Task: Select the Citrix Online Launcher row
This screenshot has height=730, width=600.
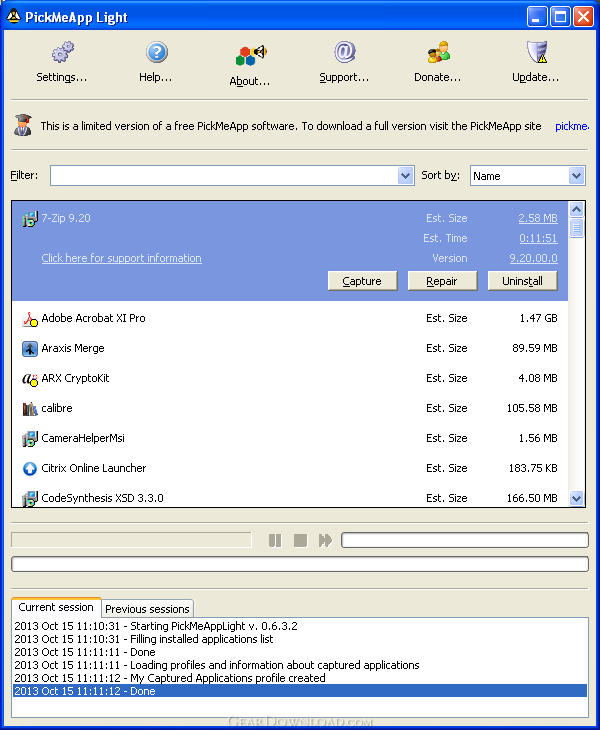Action: (x=290, y=468)
